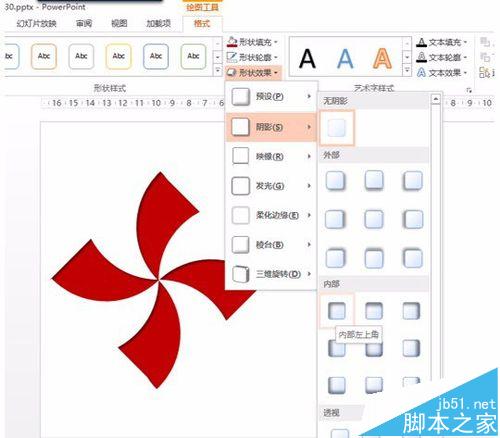The image size is (500, 438).
Task: Open the 形状效果 shape effects dropdown
Action: coord(252,73)
